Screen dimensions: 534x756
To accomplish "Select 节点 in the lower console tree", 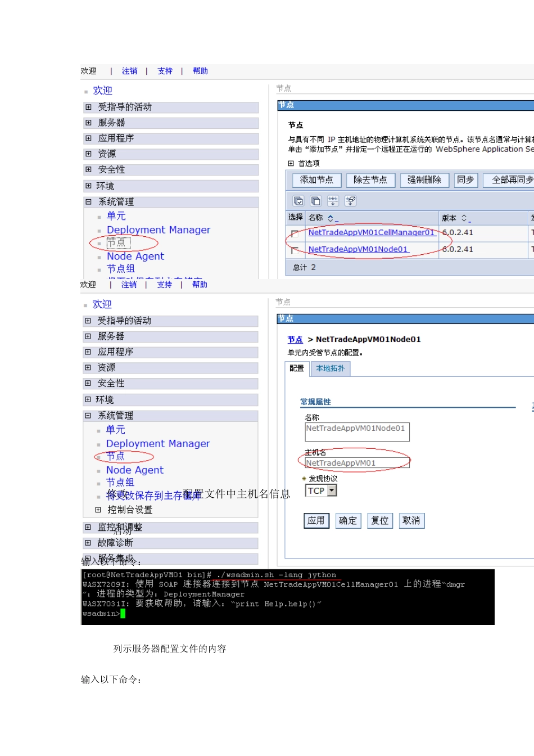I will tap(116, 456).
